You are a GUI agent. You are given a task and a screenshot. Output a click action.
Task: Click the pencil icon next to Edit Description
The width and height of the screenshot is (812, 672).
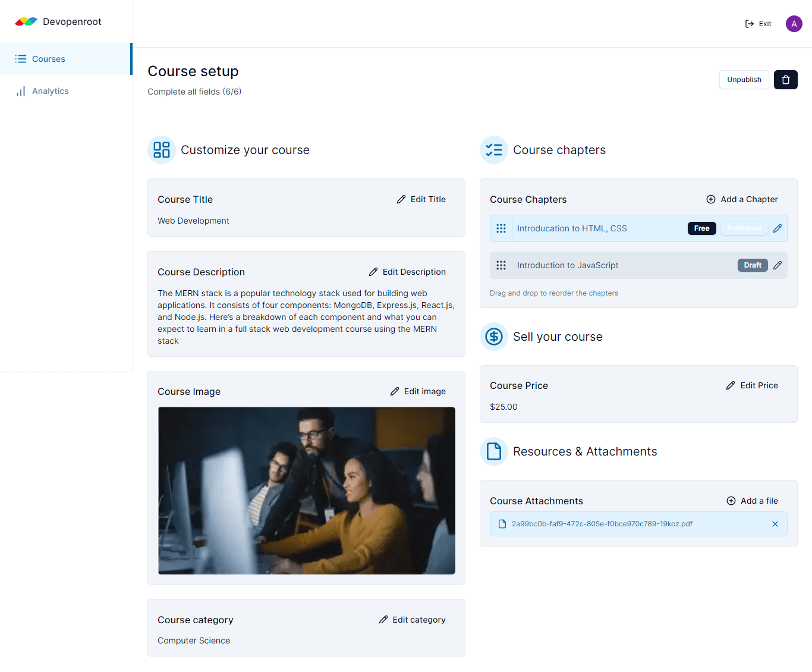(373, 272)
